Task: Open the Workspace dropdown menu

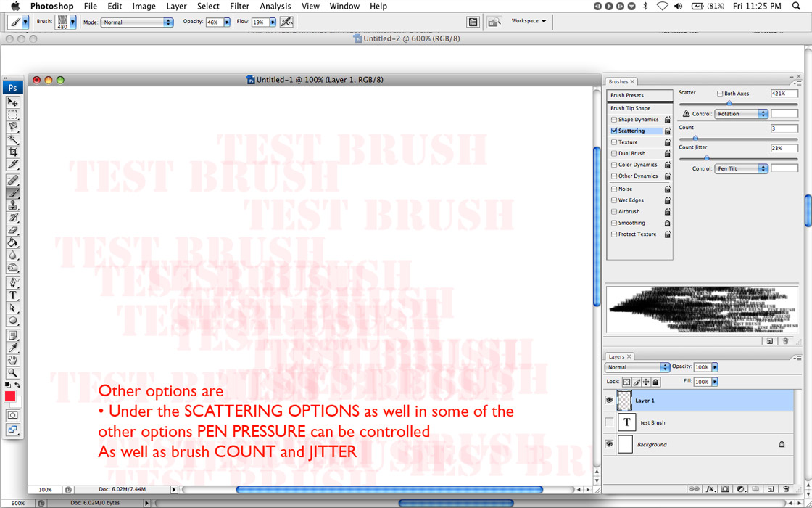Action: (529, 21)
